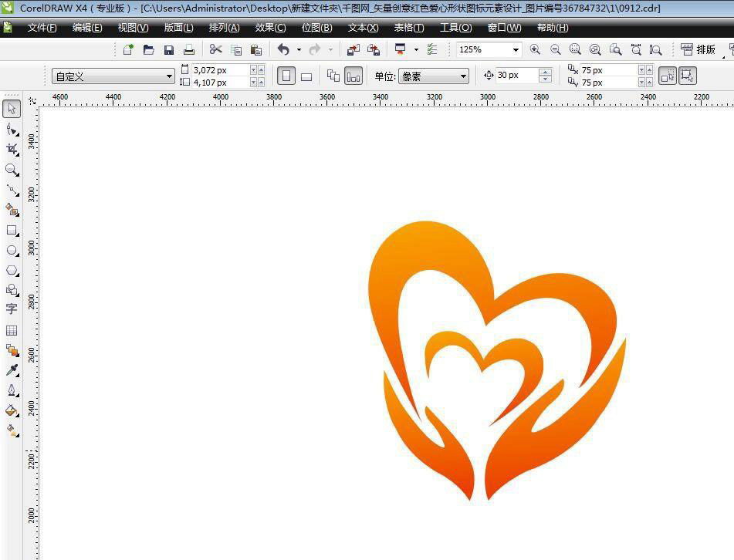Select the Crop tool
This screenshot has width=734, height=560.
(12, 149)
